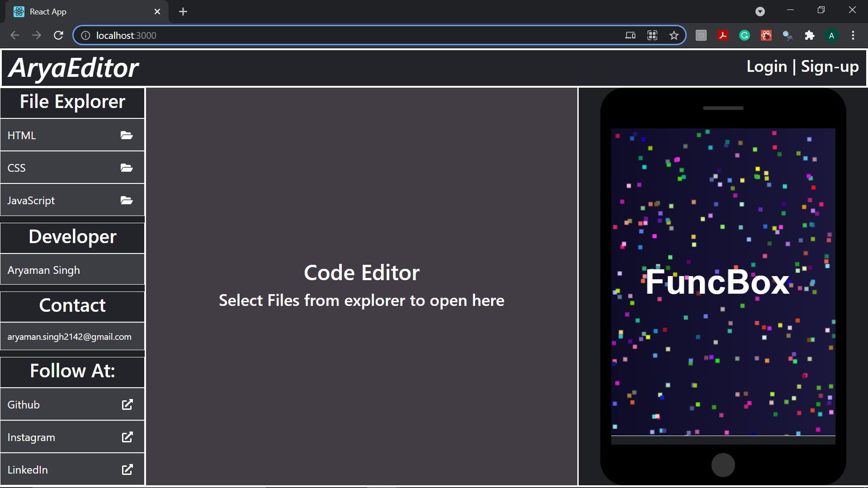
Task: Open Grammarly extension icon
Action: [745, 35]
